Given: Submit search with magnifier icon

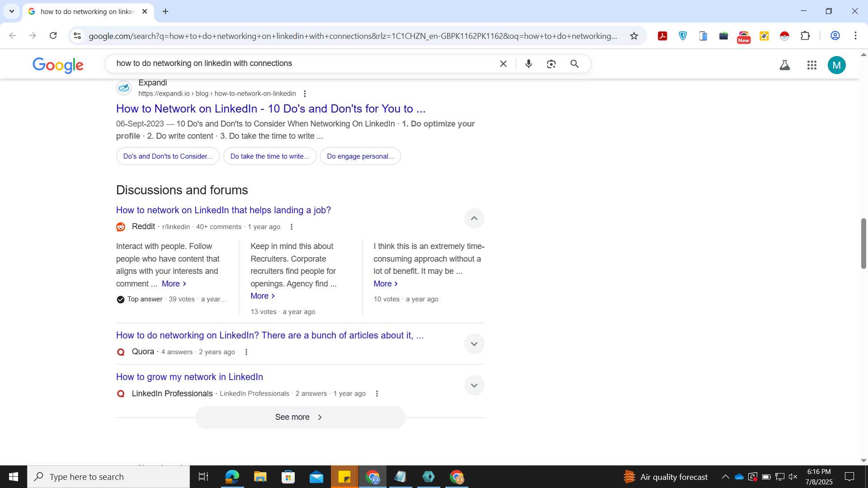Looking at the screenshot, I should (x=575, y=64).
